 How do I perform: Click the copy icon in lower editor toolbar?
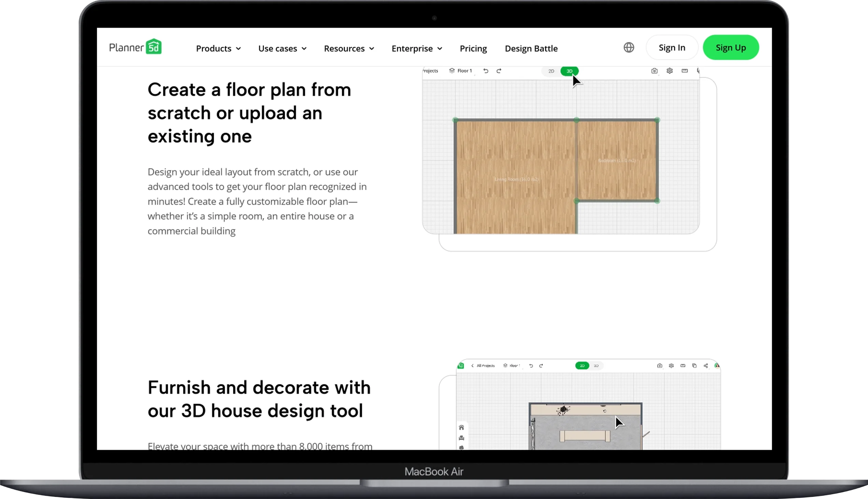tap(694, 366)
